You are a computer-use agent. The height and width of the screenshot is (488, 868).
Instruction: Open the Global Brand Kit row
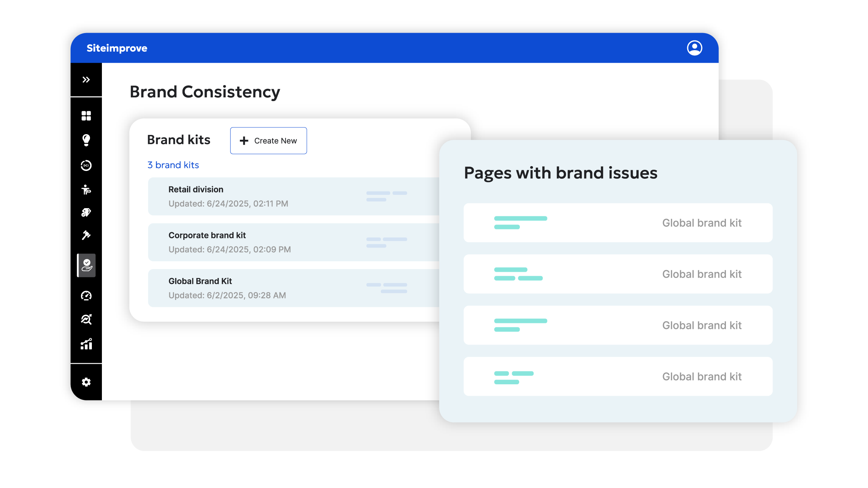pyautogui.click(x=294, y=288)
